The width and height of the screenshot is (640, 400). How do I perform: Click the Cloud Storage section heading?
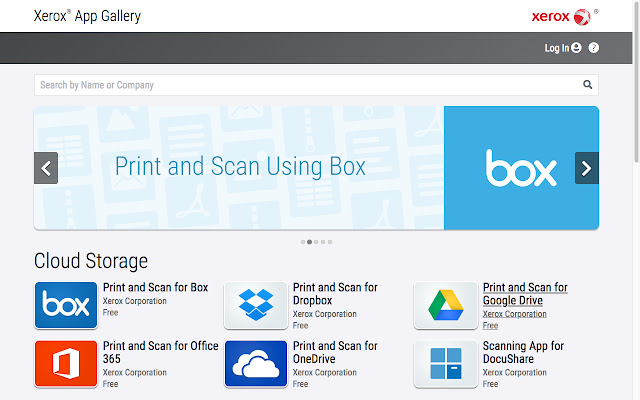click(x=91, y=261)
